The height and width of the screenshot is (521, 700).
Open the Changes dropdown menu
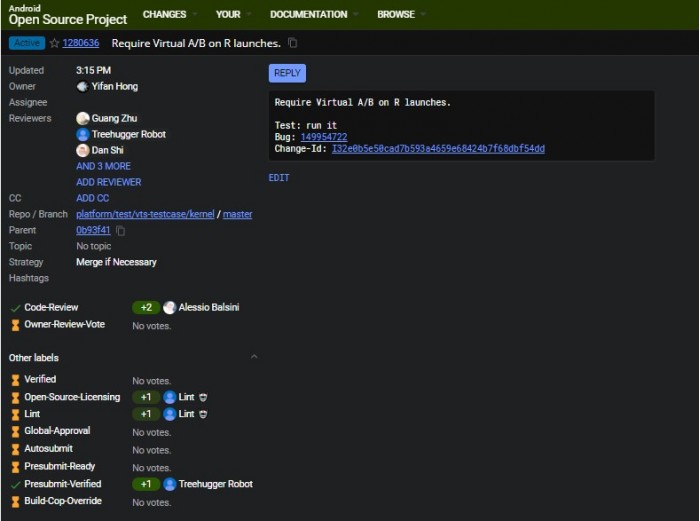tap(165, 15)
